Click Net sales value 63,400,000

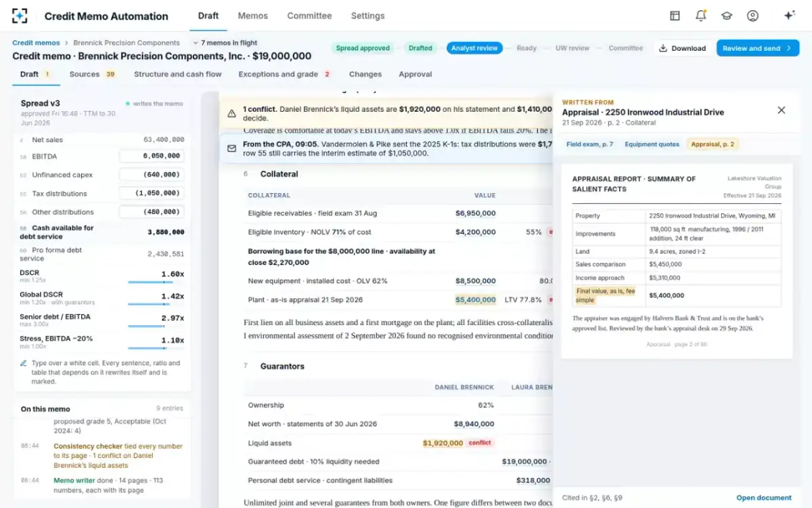coord(164,140)
